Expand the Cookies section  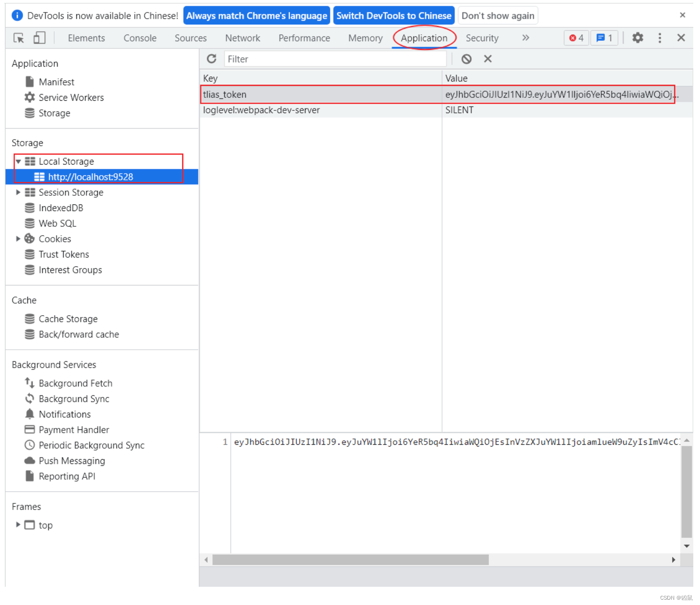click(x=18, y=238)
